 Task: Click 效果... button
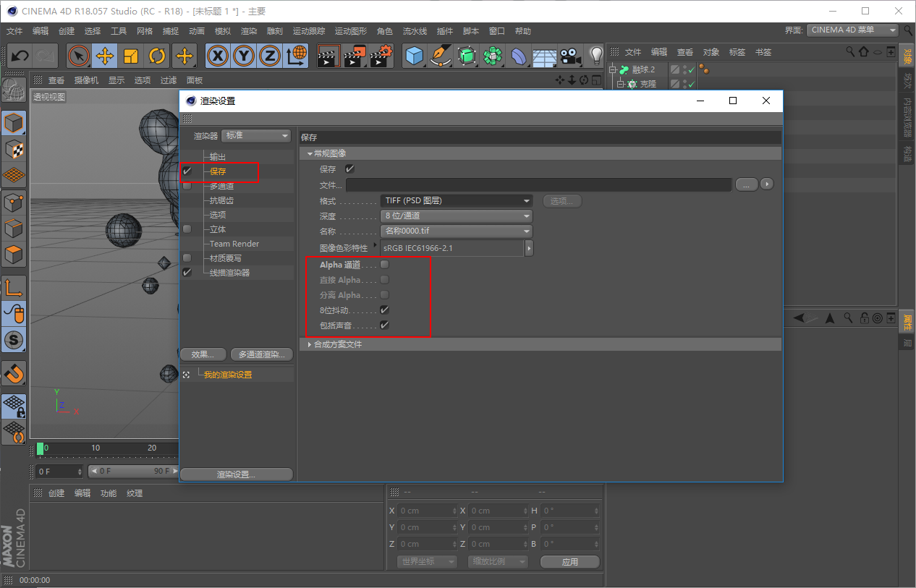(x=203, y=354)
